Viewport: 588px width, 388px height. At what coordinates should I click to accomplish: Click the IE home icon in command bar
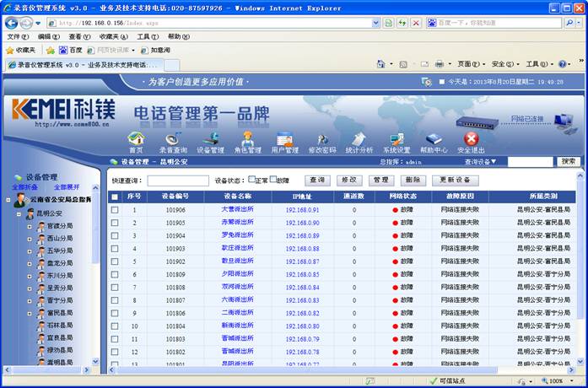380,64
